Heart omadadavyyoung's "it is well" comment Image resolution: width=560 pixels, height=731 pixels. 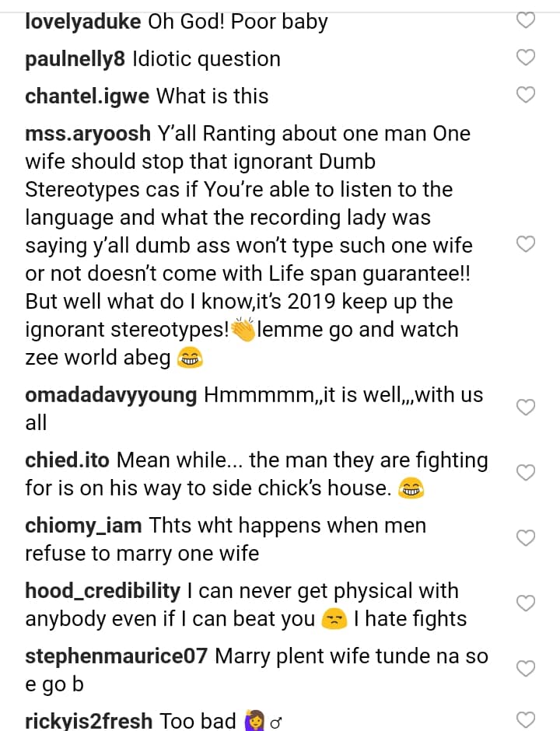coord(527,407)
